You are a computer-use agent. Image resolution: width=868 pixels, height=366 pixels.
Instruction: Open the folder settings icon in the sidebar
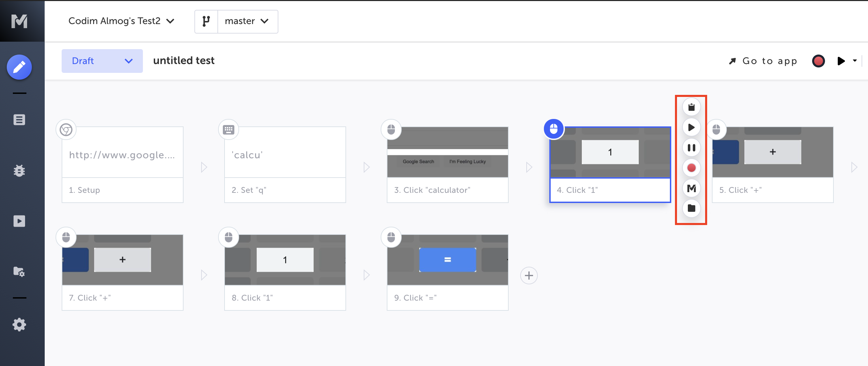[19, 272]
